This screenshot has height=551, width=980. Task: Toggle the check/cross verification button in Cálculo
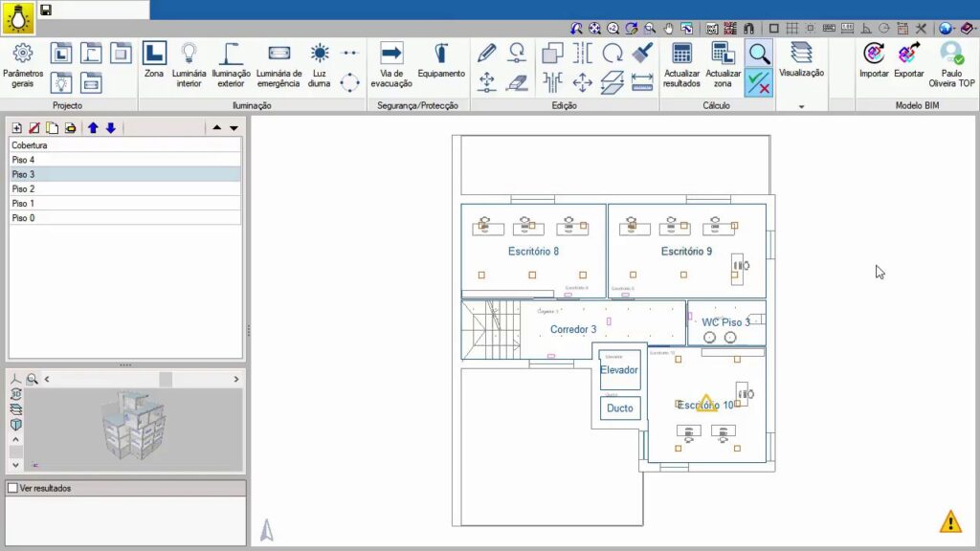coord(759,83)
